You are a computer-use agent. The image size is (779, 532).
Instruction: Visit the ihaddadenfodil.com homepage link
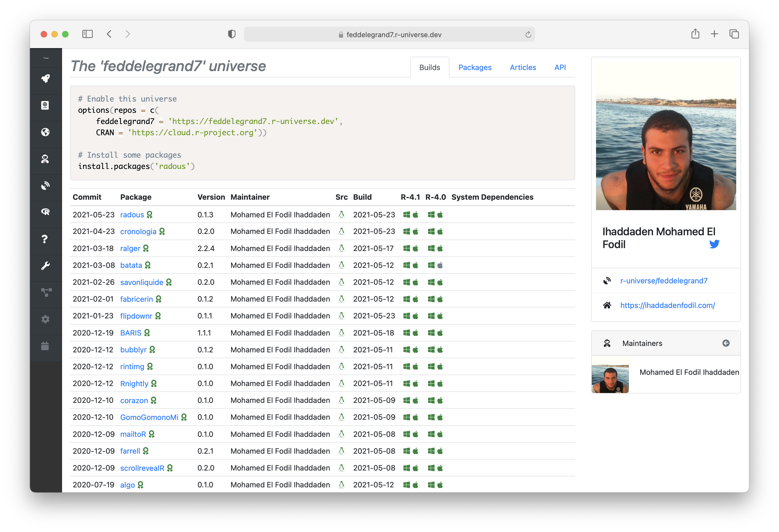pyautogui.click(x=667, y=305)
